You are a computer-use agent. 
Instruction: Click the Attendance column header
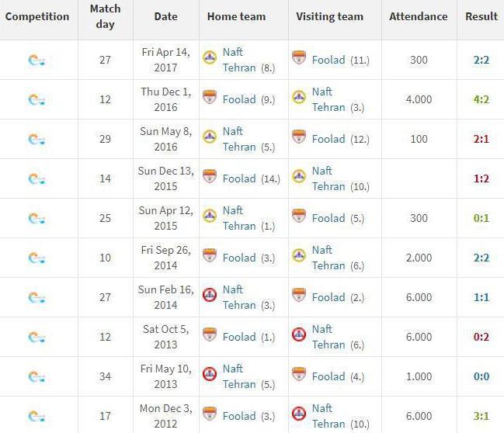coord(419,16)
